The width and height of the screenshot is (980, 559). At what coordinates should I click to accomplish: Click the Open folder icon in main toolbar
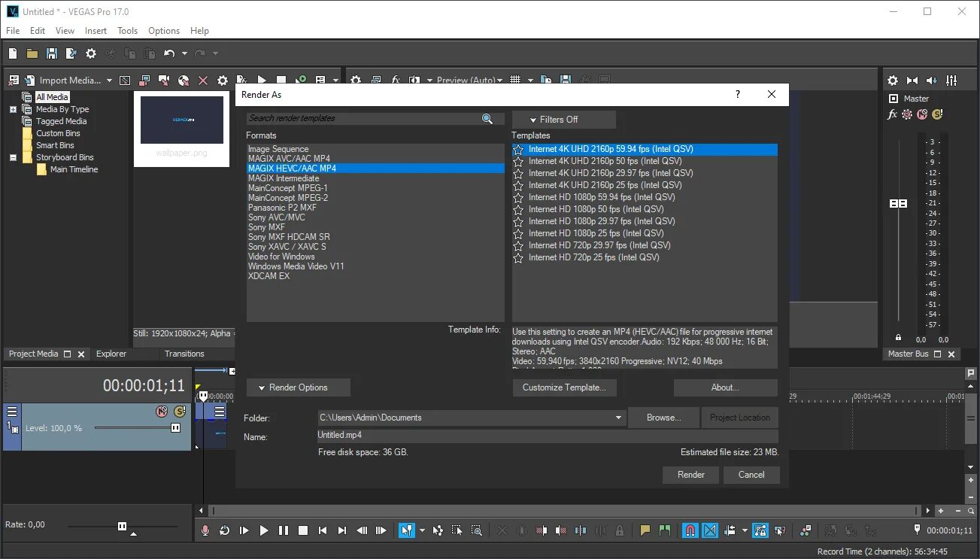point(32,53)
